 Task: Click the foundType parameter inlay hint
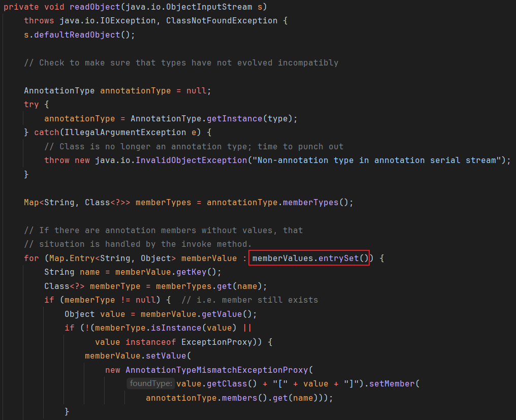point(150,384)
